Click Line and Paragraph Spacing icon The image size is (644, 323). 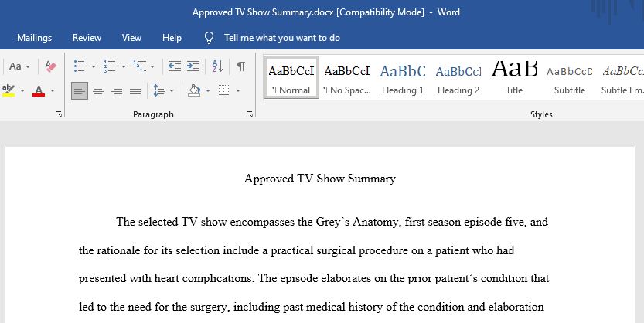tap(159, 90)
